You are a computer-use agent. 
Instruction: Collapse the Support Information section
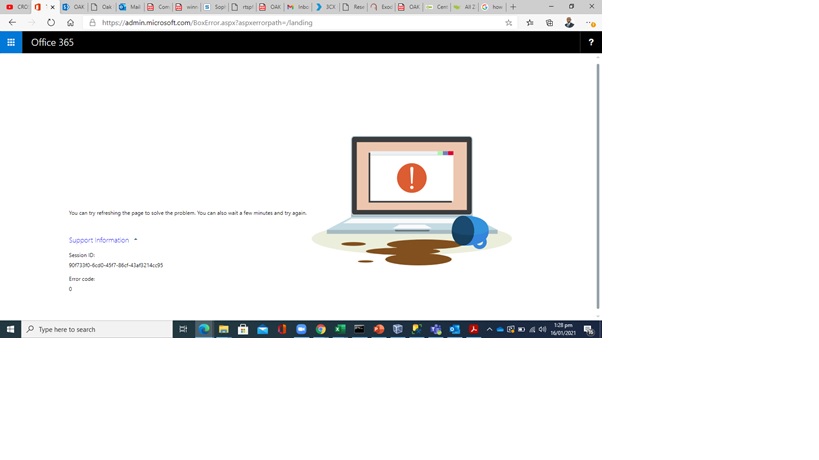pyautogui.click(x=135, y=240)
